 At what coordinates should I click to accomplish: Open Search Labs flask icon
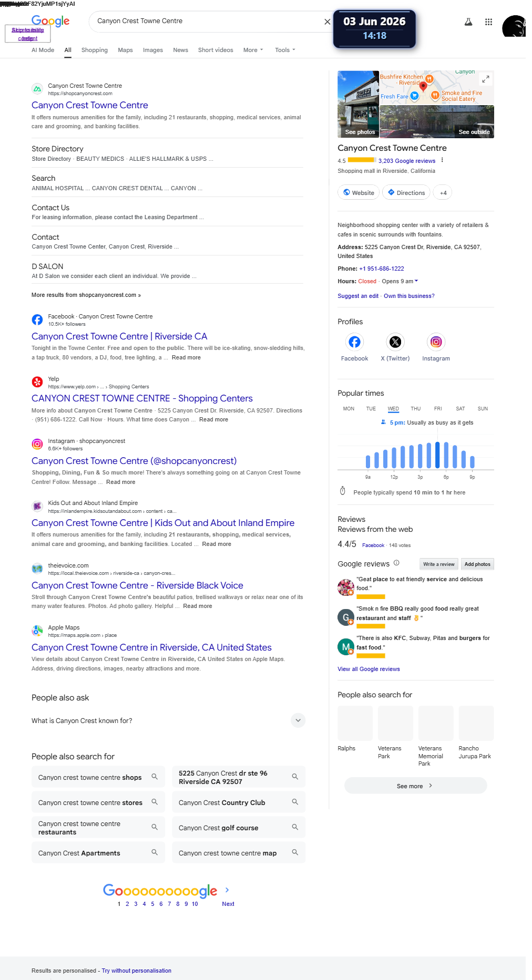pos(468,22)
